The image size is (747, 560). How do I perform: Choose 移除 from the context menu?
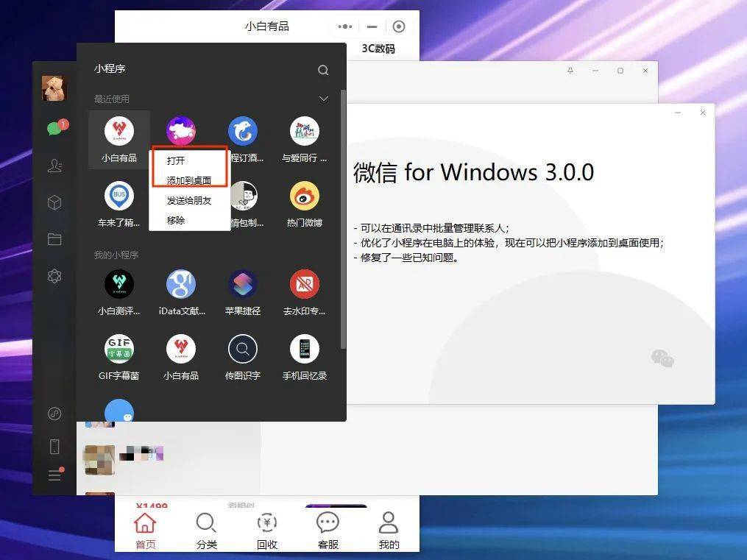tap(176, 220)
